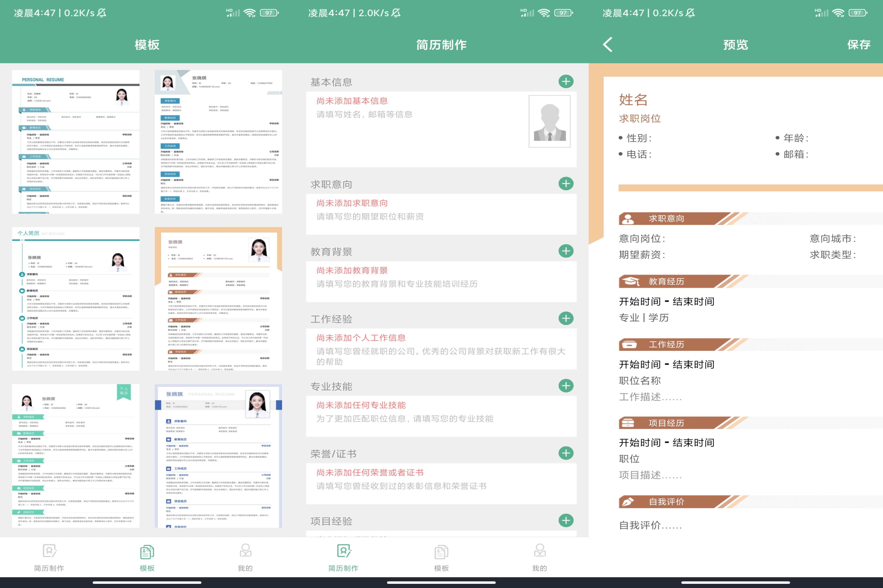Select the PERSONAL RESUME teal template thumbnail

coord(76,142)
